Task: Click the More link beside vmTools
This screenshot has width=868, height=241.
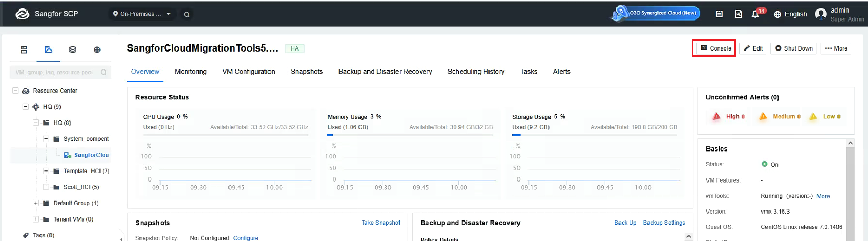Action: pyautogui.click(x=823, y=196)
